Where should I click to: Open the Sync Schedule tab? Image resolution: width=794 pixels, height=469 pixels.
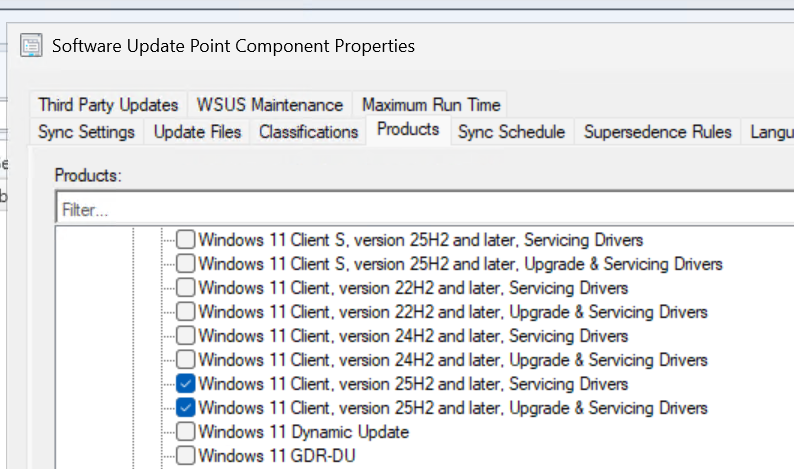coord(511,132)
